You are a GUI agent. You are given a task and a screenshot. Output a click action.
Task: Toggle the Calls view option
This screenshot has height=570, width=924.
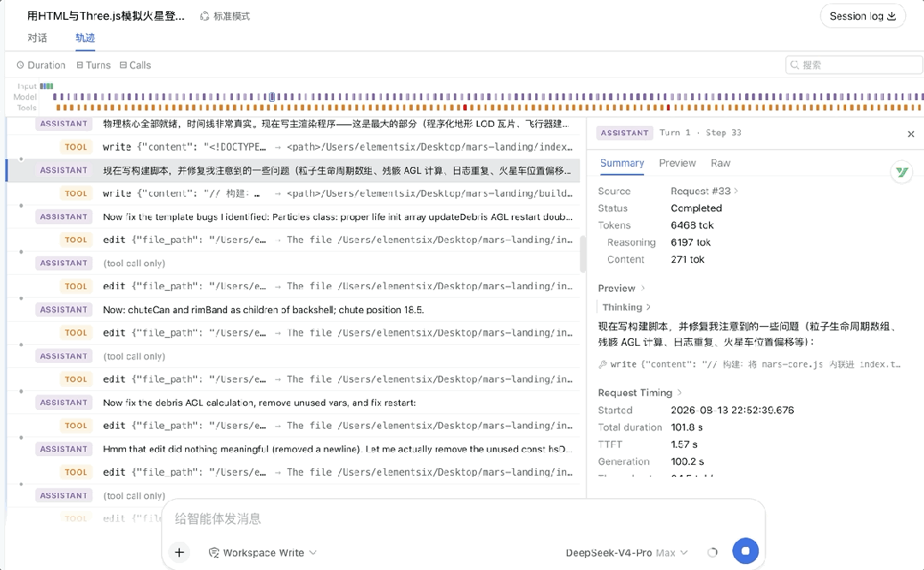(x=135, y=65)
